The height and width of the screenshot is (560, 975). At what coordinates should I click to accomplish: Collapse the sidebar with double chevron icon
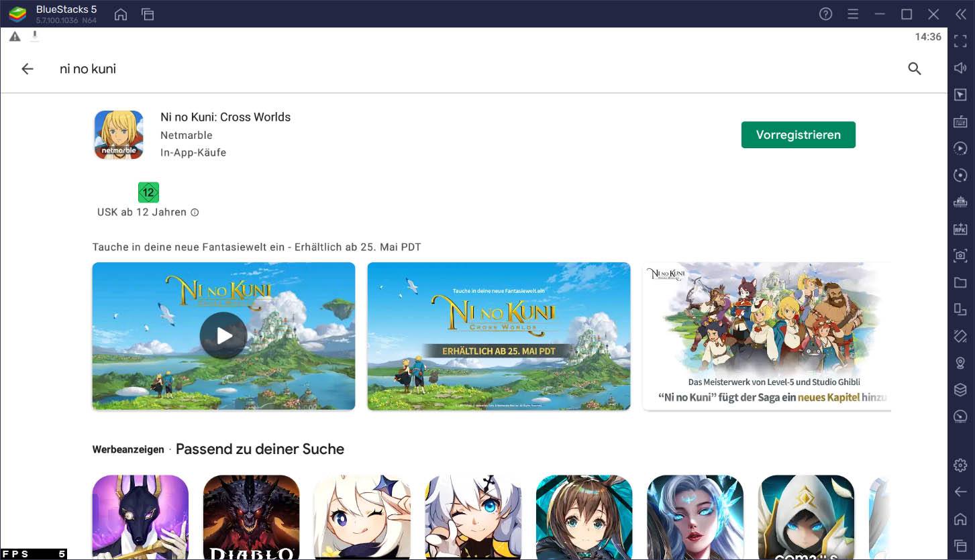coord(961,14)
